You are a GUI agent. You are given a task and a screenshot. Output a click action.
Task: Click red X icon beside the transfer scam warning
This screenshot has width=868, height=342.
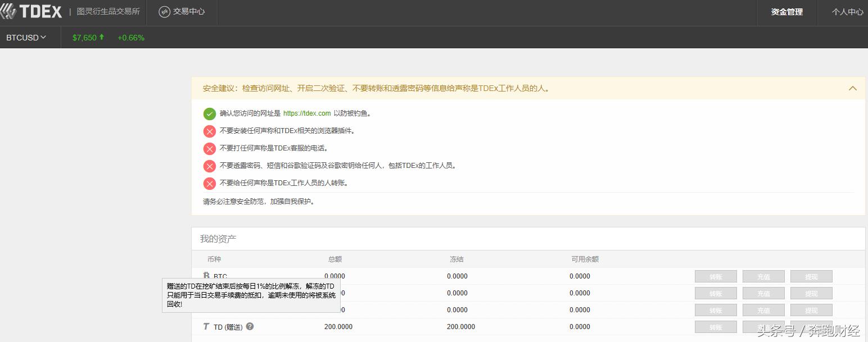pyautogui.click(x=209, y=183)
